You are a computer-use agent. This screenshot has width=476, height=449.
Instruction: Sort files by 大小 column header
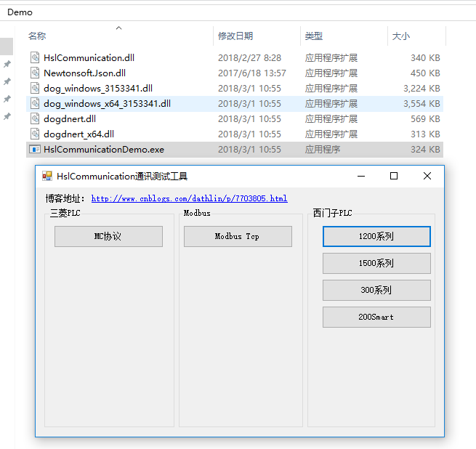400,36
